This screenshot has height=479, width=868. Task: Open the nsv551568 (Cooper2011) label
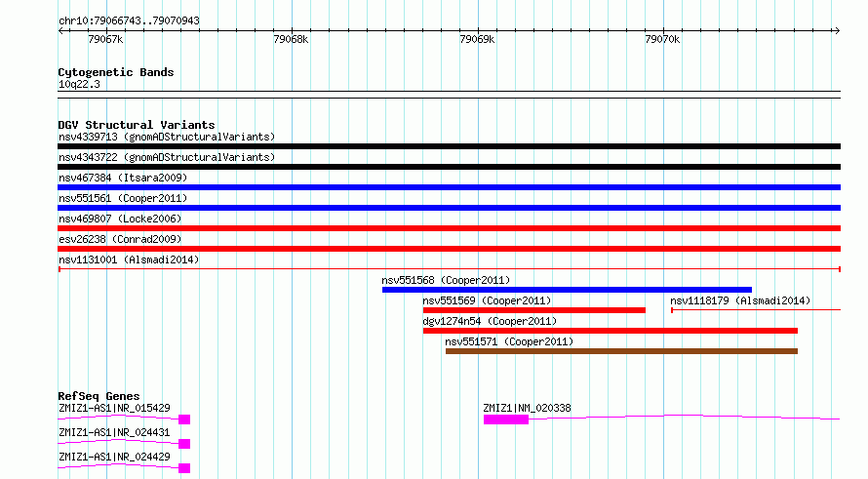(446, 280)
